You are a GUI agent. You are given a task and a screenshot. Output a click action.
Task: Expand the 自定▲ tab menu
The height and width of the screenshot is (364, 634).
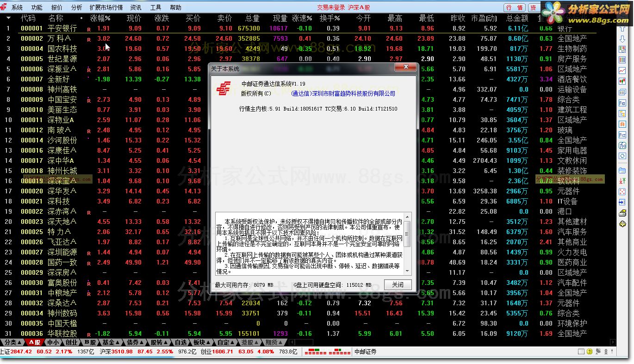[226, 343]
